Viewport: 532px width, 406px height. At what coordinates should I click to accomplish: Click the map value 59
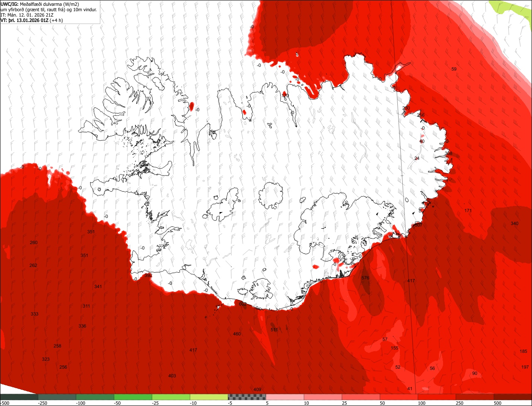[x=454, y=69]
